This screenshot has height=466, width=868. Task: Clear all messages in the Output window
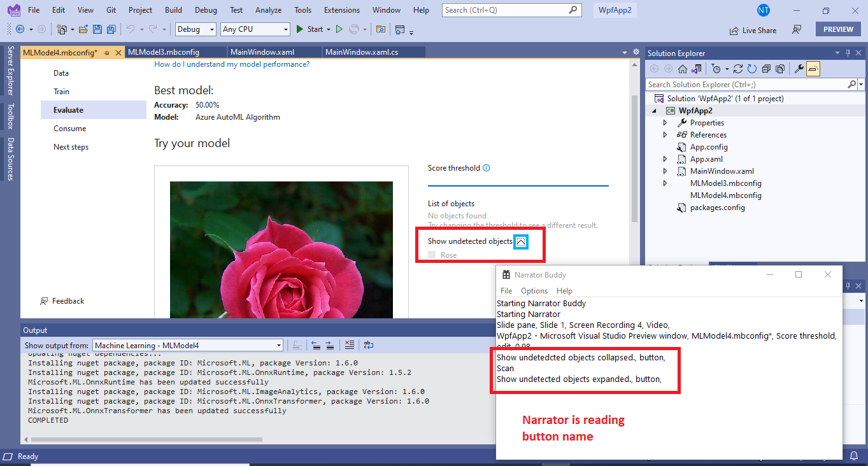click(x=350, y=344)
